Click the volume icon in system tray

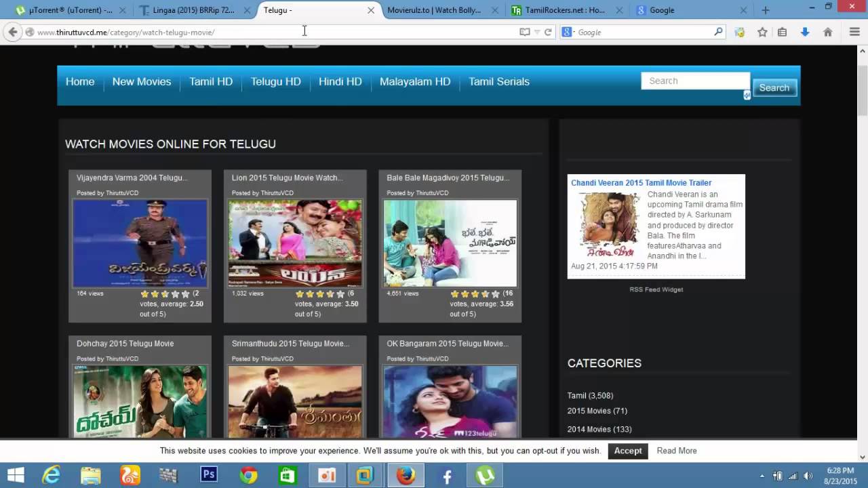point(808,476)
